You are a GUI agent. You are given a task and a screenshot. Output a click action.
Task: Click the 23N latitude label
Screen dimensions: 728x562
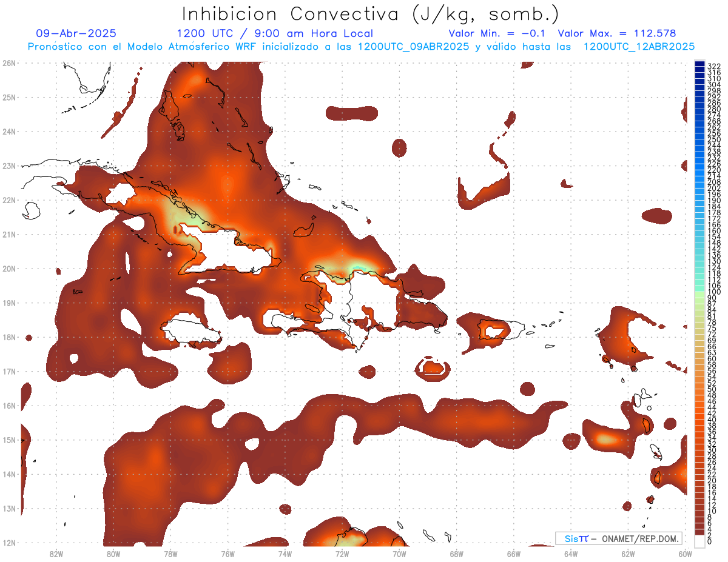click(x=9, y=166)
